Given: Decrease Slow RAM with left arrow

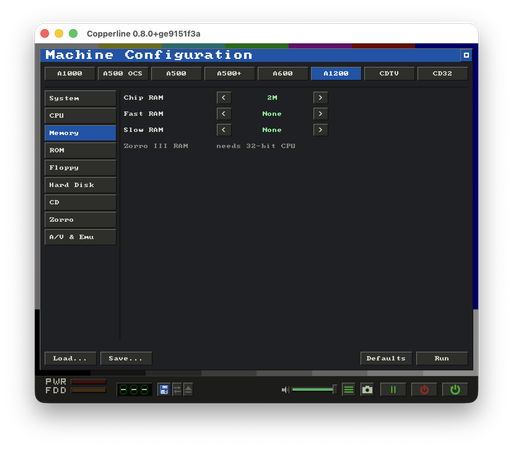Looking at the screenshot, I should (224, 130).
